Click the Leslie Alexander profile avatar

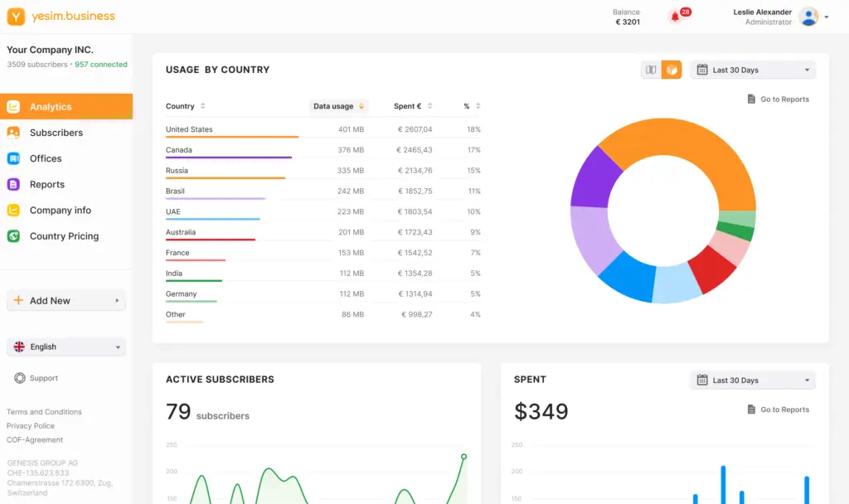coord(808,17)
